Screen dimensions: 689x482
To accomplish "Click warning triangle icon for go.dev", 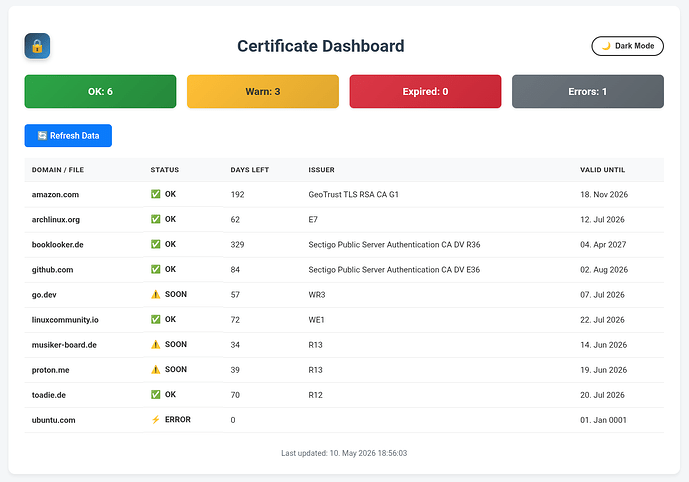I will tap(156, 294).
